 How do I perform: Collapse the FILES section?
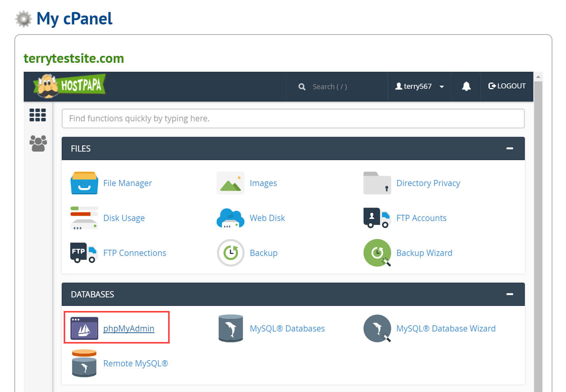point(510,149)
